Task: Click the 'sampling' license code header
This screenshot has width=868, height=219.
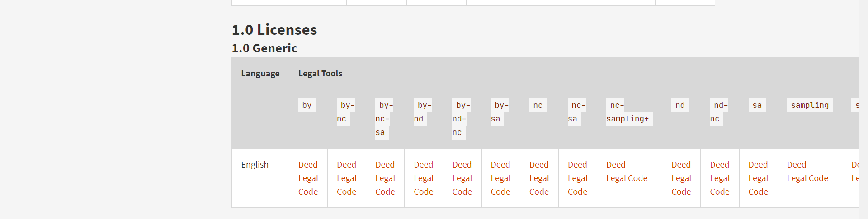Action: click(x=810, y=105)
